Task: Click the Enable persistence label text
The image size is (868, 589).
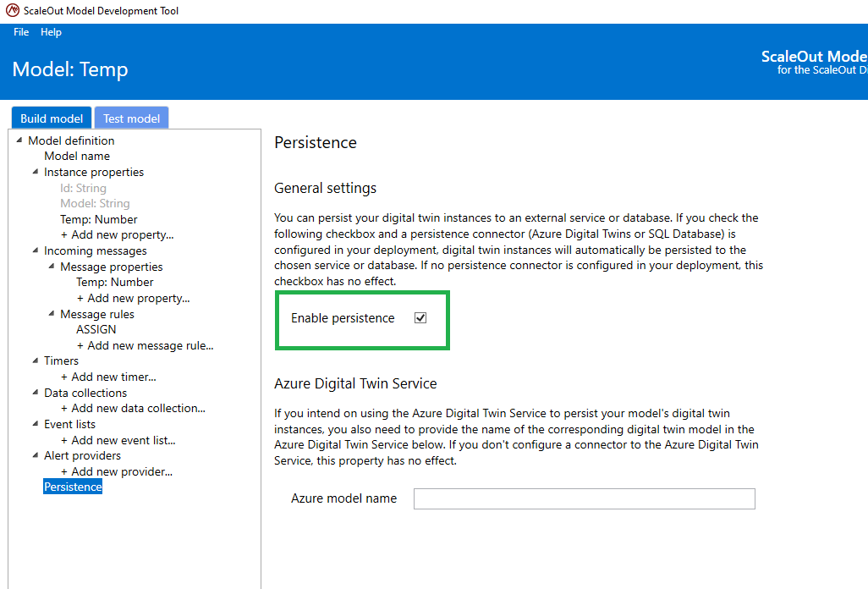Action: (x=343, y=317)
